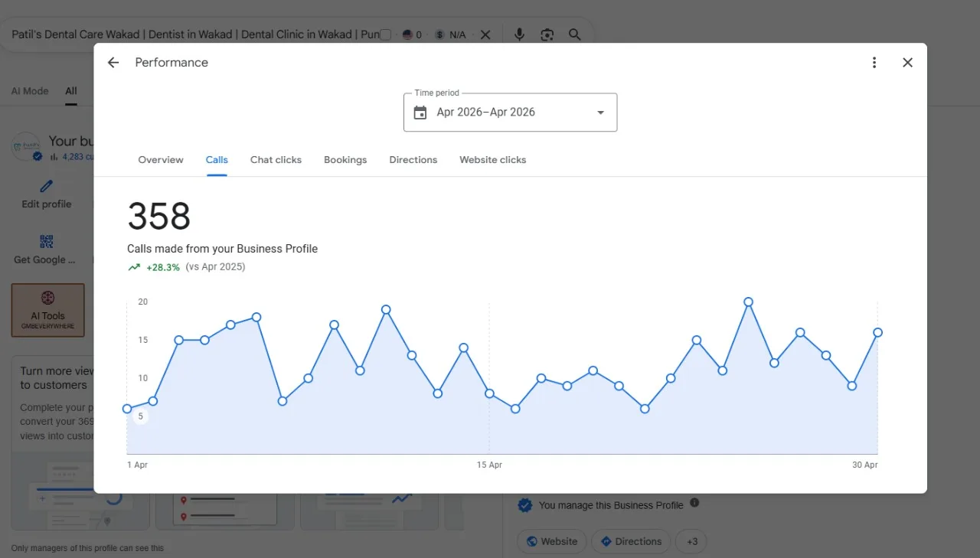
Task: Open image search with camera lens icon
Action: [x=547, y=34]
